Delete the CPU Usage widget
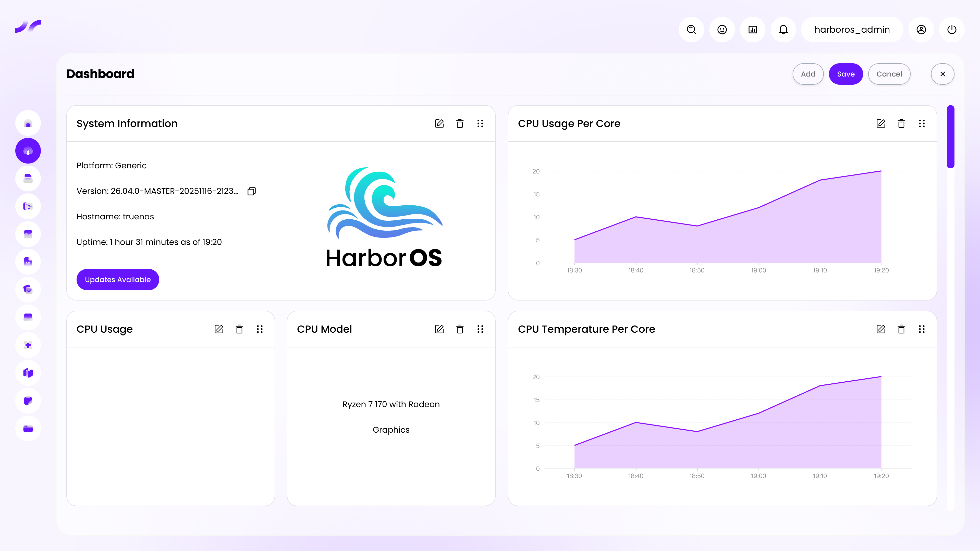The image size is (980, 551). click(239, 329)
